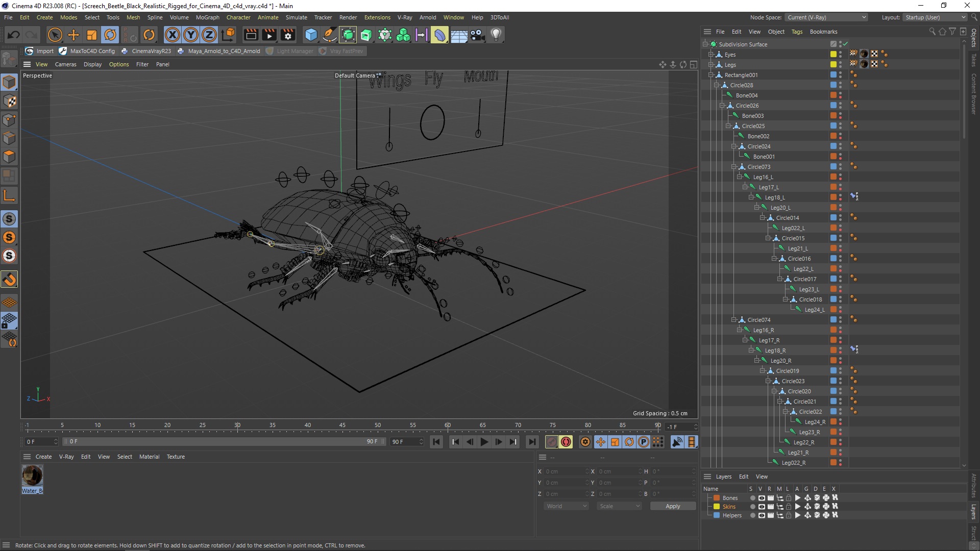Image resolution: width=980 pixels, height=551 pixels.
Task: Go to end of animation
Action: pos(532,442)
